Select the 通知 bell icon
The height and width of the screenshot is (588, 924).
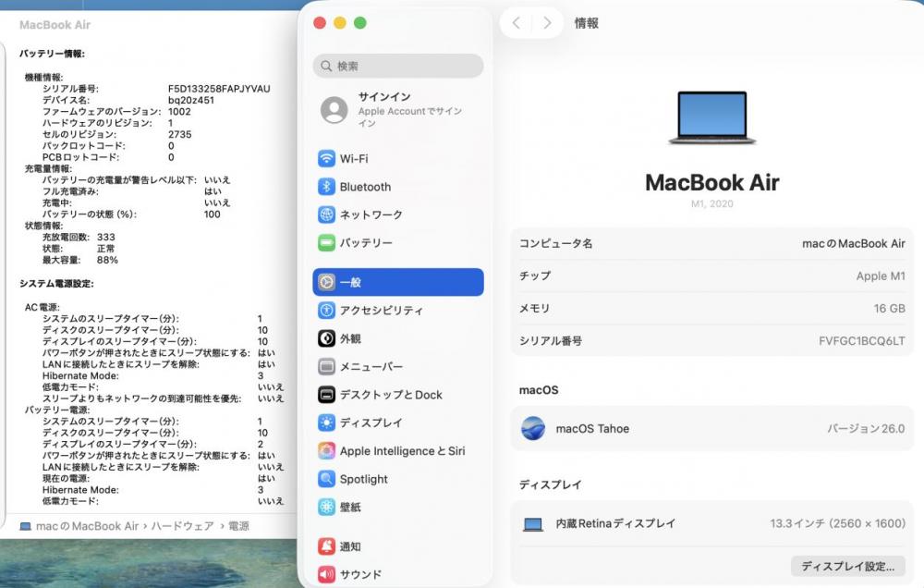[326, 546]
